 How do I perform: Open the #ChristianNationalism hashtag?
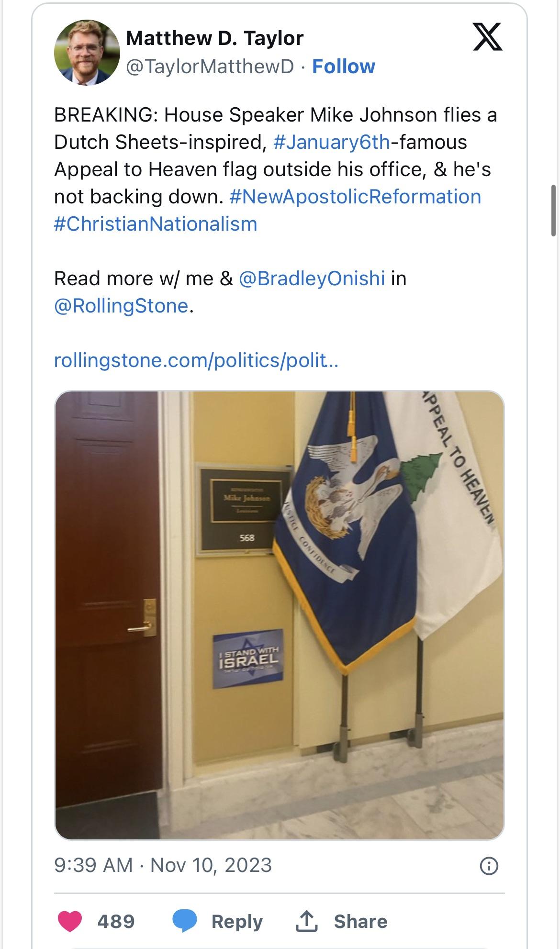click(156, 224)
